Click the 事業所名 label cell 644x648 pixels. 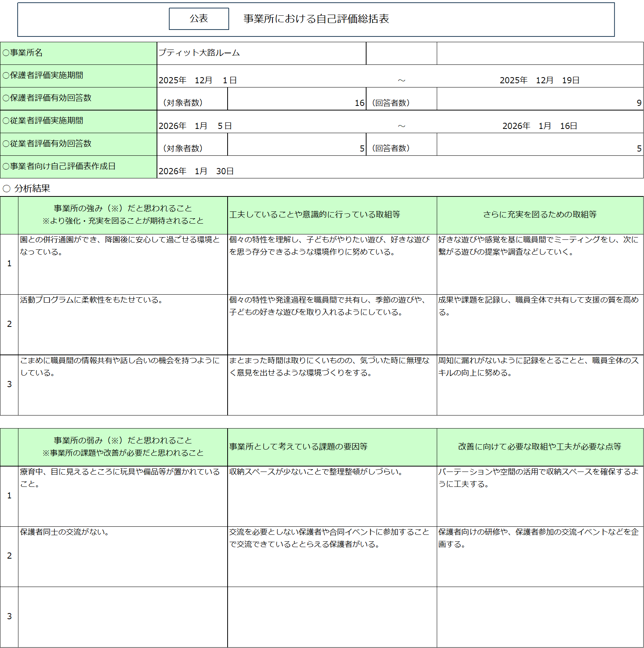point(78,53)
